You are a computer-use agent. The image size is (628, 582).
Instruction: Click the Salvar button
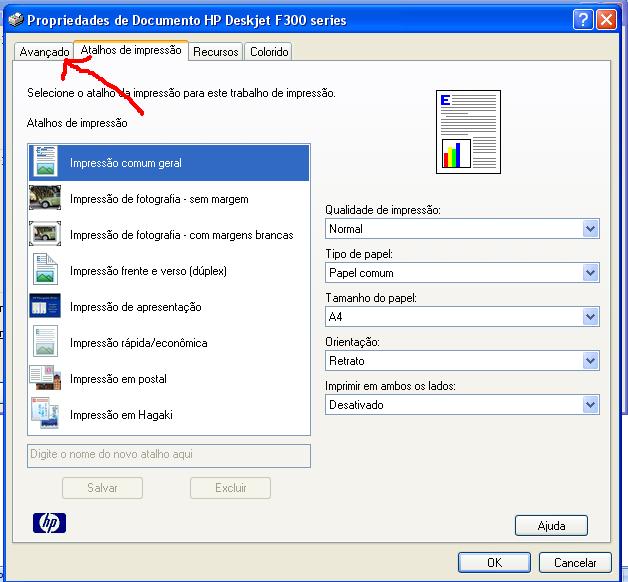click(x=103, y=487)
